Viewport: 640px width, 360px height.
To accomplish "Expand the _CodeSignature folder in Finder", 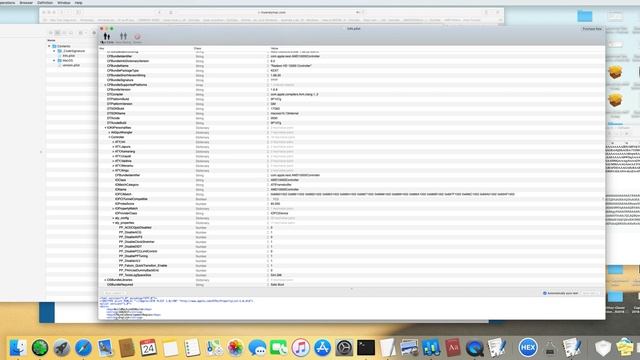I will [54, 51].
